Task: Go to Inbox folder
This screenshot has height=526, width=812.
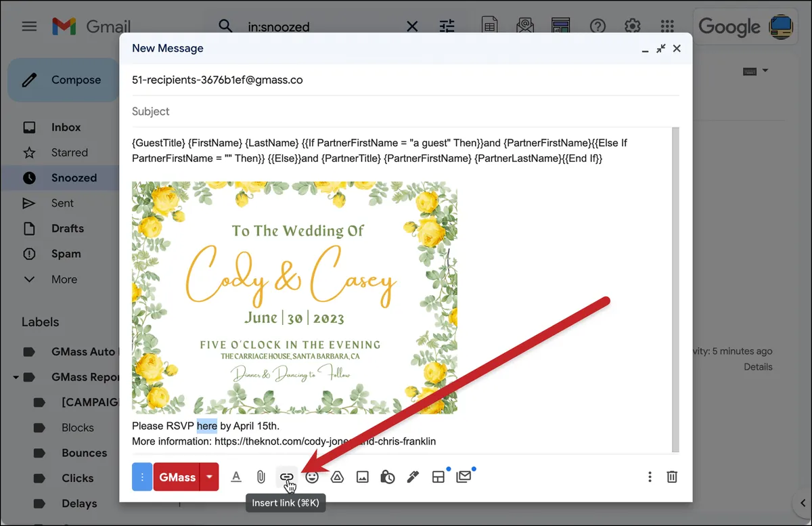Action: [66, 127]
